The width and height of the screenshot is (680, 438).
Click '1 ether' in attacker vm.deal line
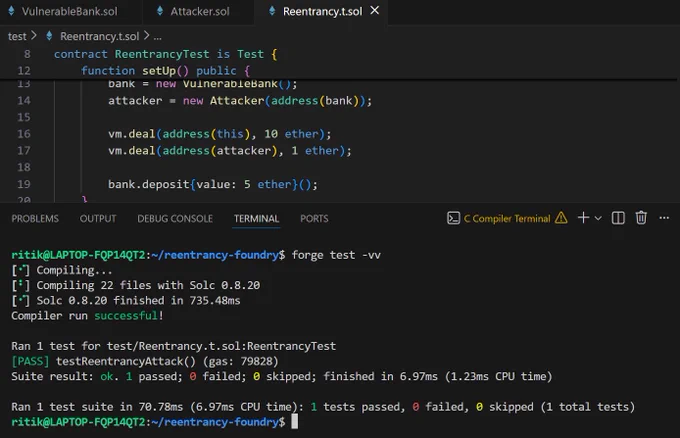coord(315,151)
